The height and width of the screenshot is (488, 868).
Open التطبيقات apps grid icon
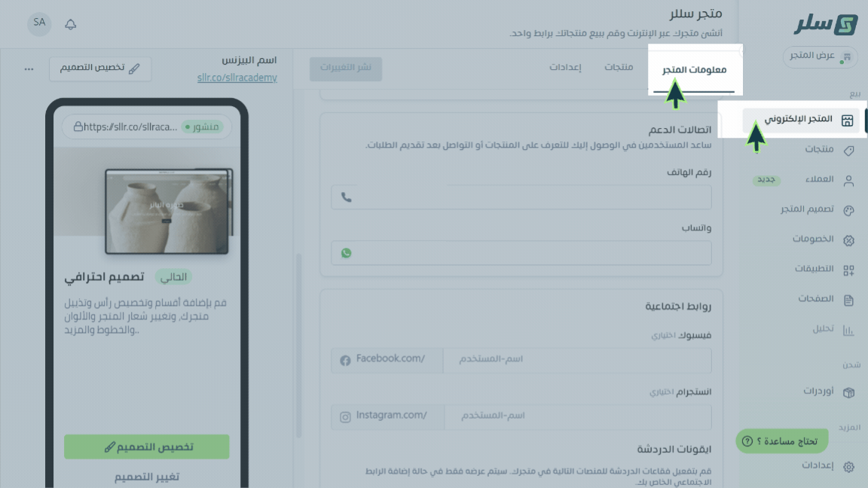pos(848,270)
